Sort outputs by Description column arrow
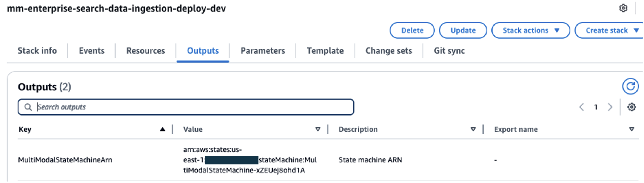Screen dimensions: 644x183 (473, 129)
